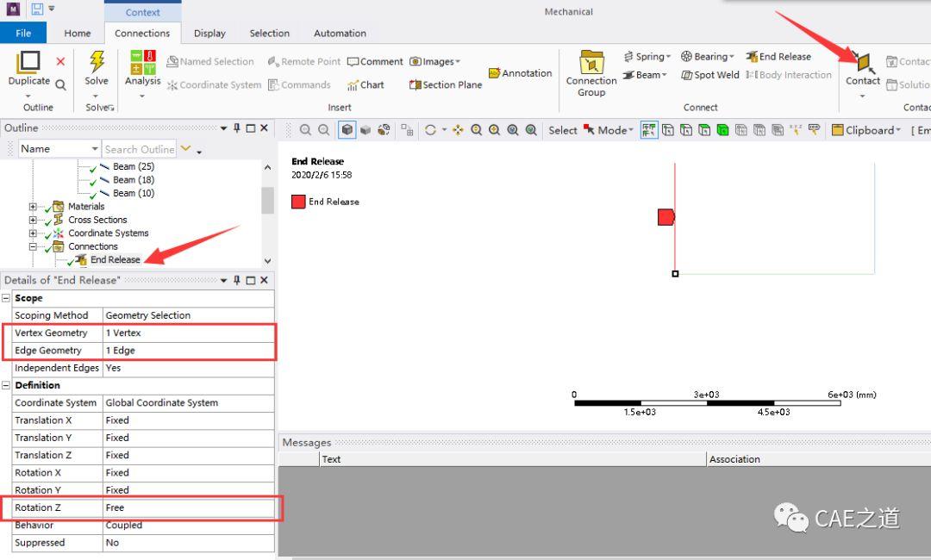
Task: Toggle smart select filter icon
Action: pos(649,129)
